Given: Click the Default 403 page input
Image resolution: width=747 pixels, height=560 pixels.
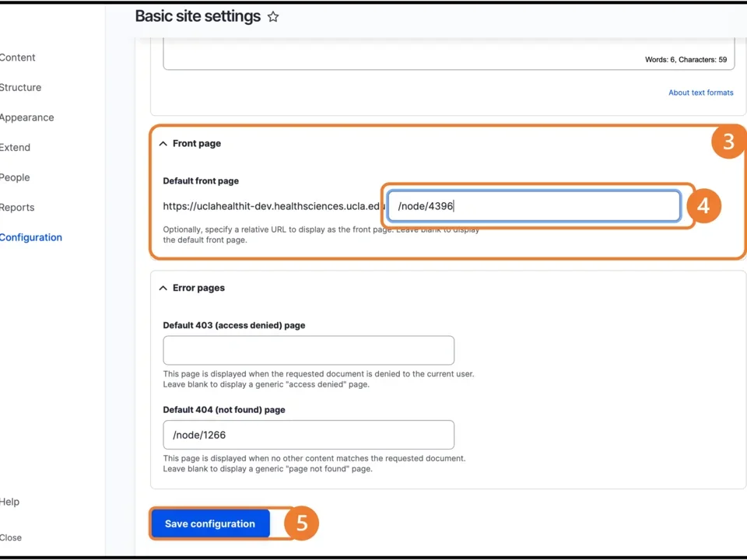Looking at the screenshot, I should pos(308,350).
